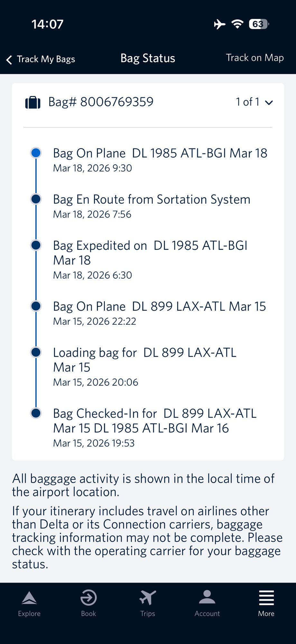Viewport: 296px width, 644px height.
Task: Tap the Bag Checked-In timeline marker
Action: point(36,413)
